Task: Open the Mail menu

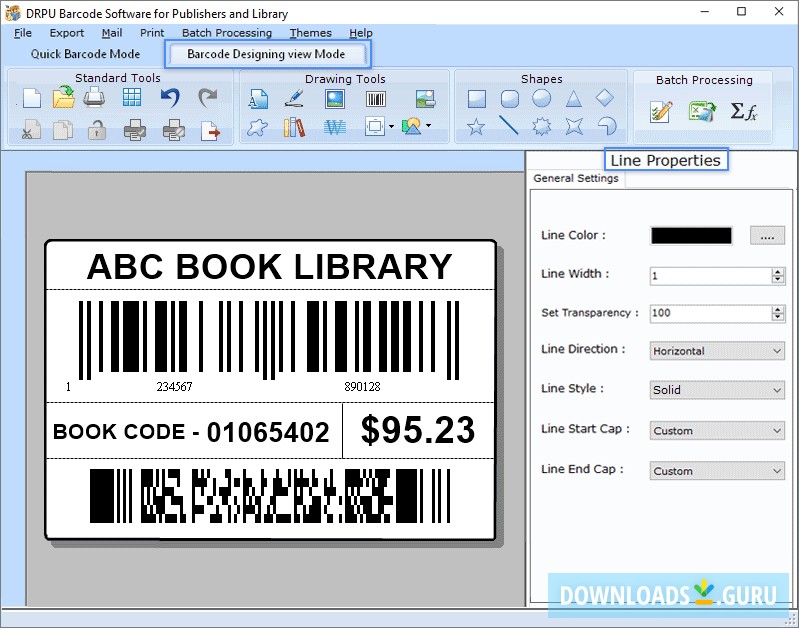Action: tap(112, 33)
